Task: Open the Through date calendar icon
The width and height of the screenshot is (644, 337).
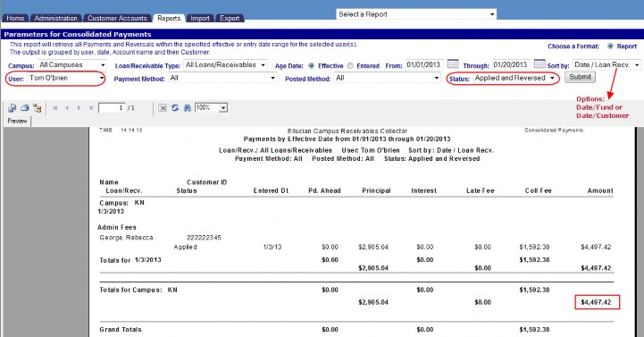Action: [539, 63]
